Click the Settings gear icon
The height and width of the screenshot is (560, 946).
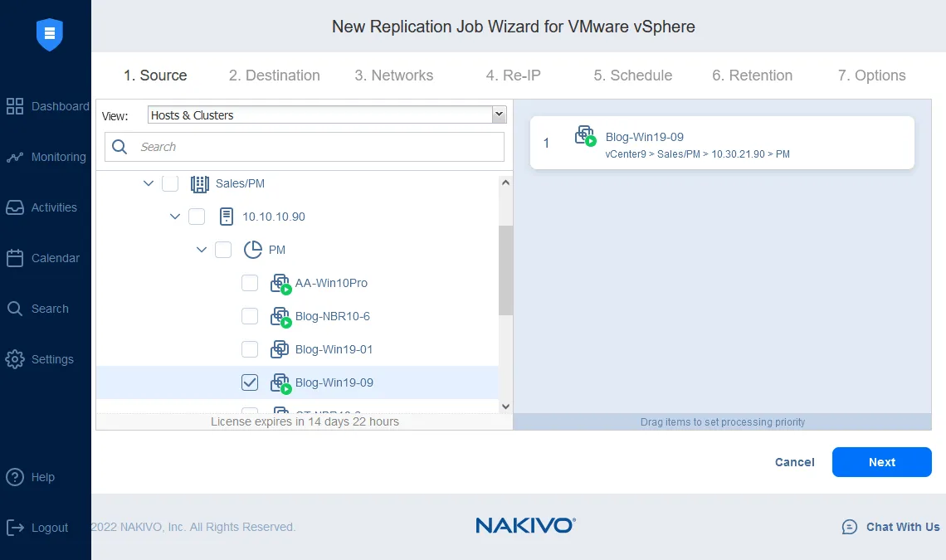(x=15, y=359)
